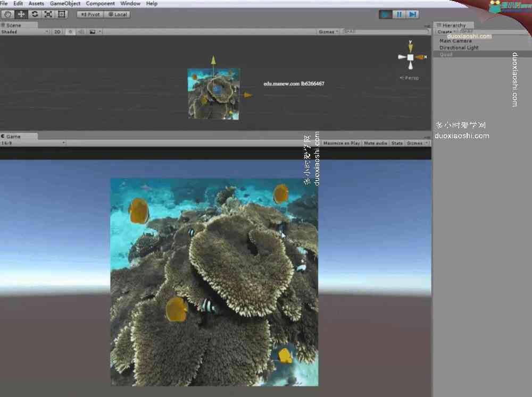Image resolution: width=532 pixels, height=397 pixels.
Task: Select the Hand tool
Action: (7, 14)
